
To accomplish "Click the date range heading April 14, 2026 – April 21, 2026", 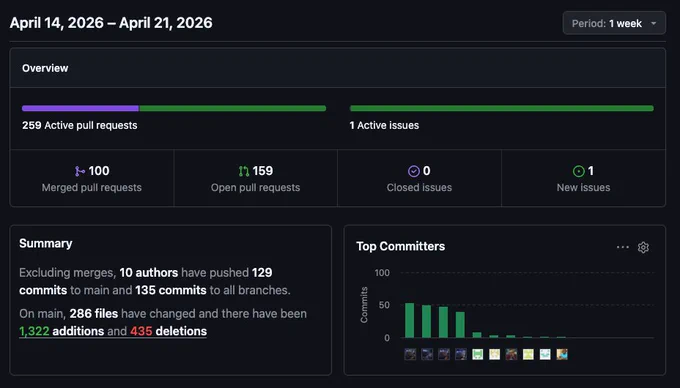I will [111, 23].
